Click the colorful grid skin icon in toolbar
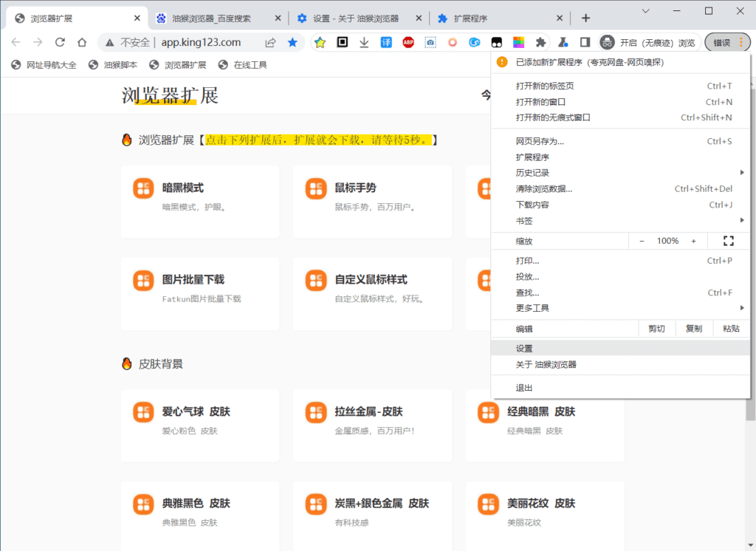 tap(519, 43)
